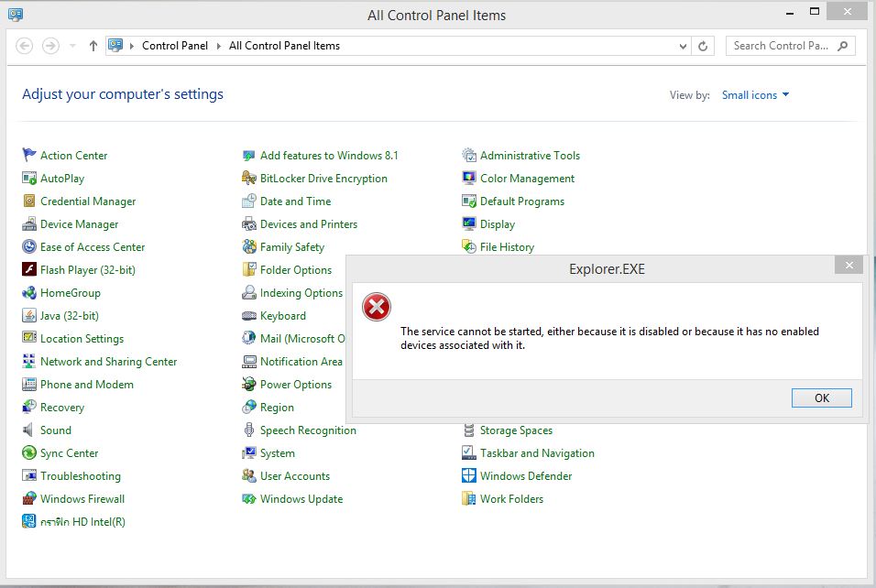
Task: Click the Folder Options icon
Action: [249, 269]
